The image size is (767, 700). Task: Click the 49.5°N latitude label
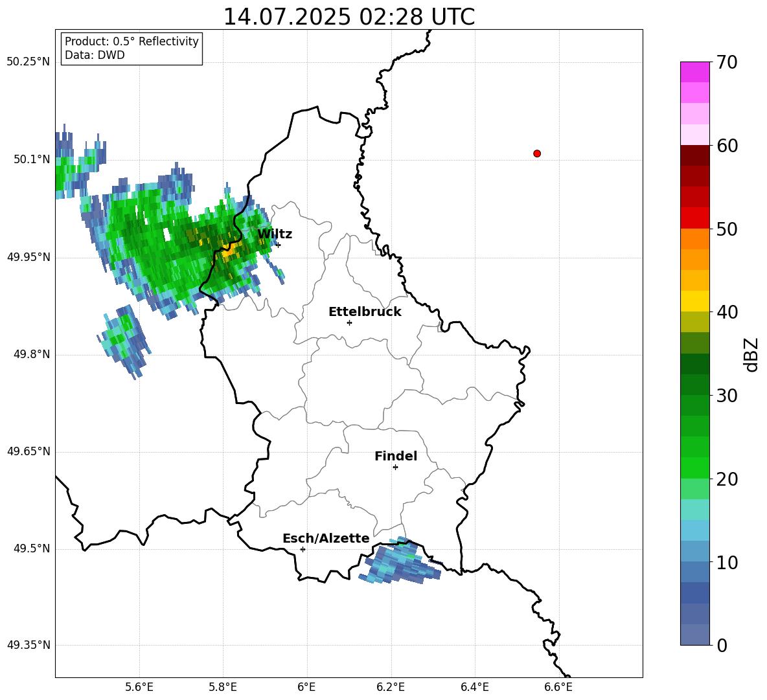pyautogui.click(x=31, y=548)
